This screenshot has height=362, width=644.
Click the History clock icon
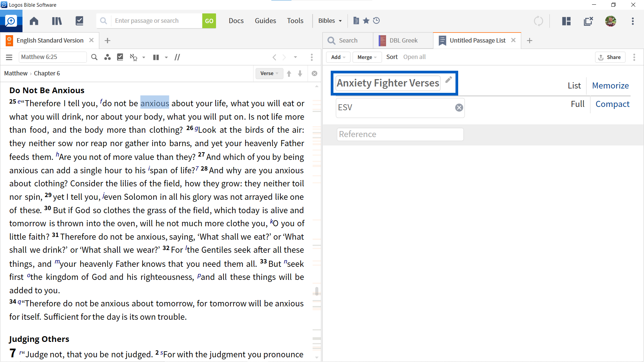pyautogui.click(x=376, y=20)
